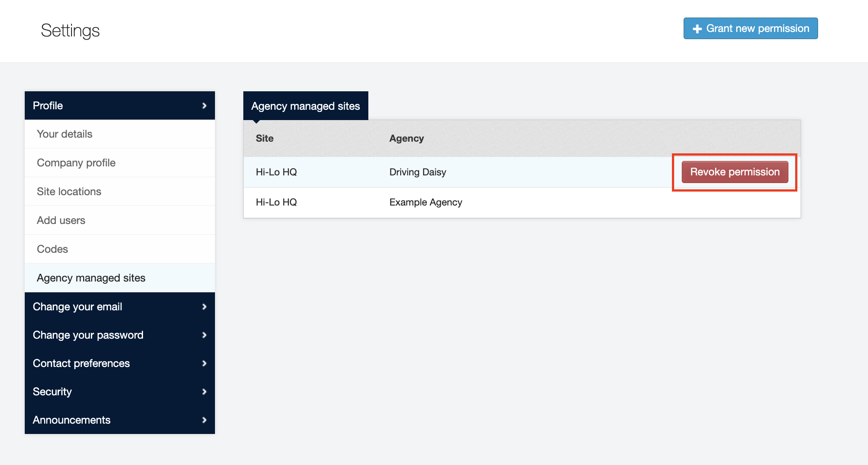
Task: Click the plus icon on Grant new permission
Action: point(697,29)
